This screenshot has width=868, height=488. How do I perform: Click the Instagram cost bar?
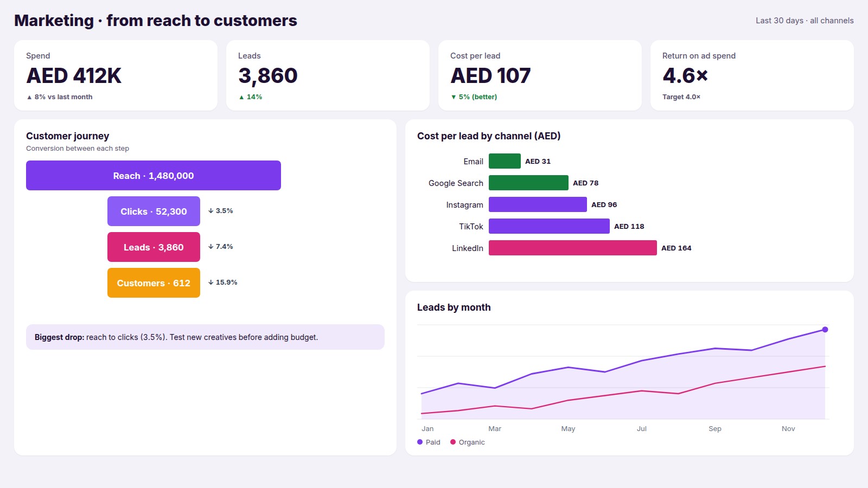click(538, 204)
